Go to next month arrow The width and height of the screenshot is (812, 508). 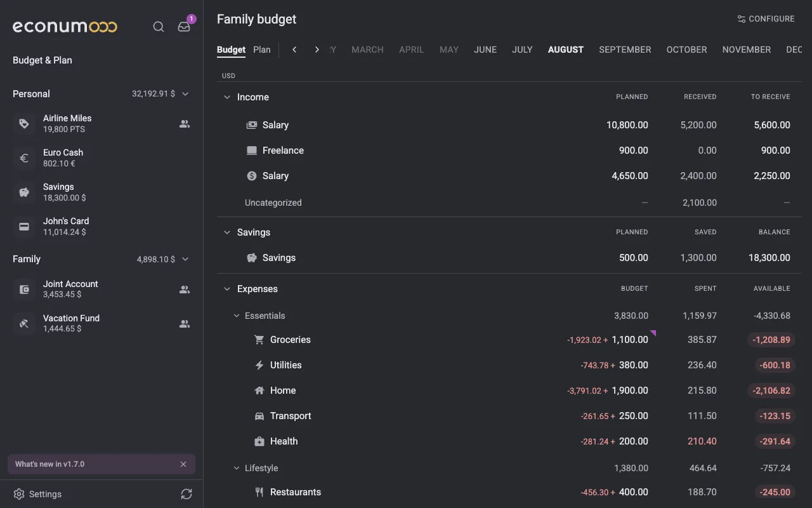[317, 50]
